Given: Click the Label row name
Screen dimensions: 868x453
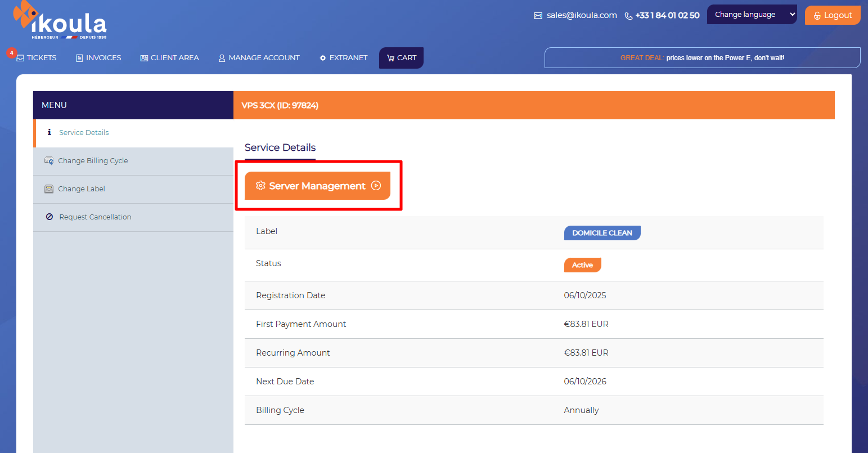Looking at the screenshot, I should point(267,231).
